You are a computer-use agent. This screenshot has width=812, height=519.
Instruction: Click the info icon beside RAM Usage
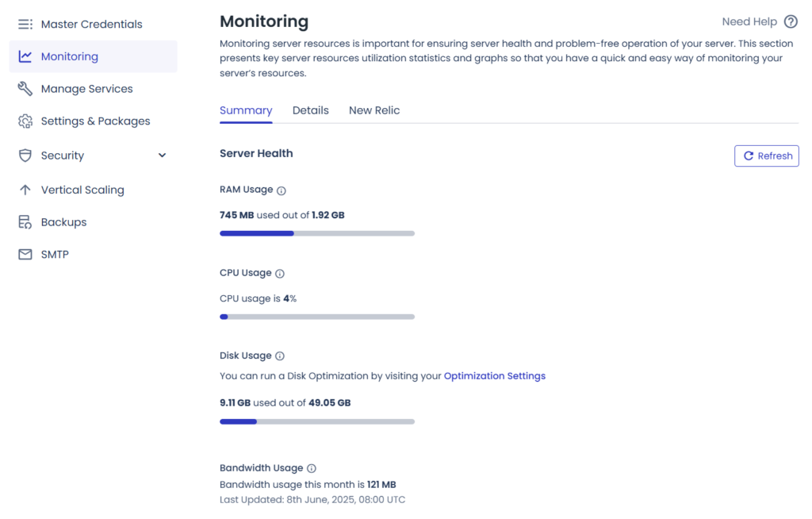(x=282, y=190)
